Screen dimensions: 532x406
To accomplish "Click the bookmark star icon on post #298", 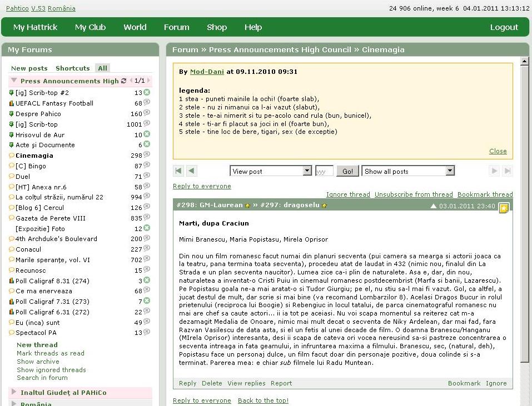I will pyautogui.click(x=504, y=208).
